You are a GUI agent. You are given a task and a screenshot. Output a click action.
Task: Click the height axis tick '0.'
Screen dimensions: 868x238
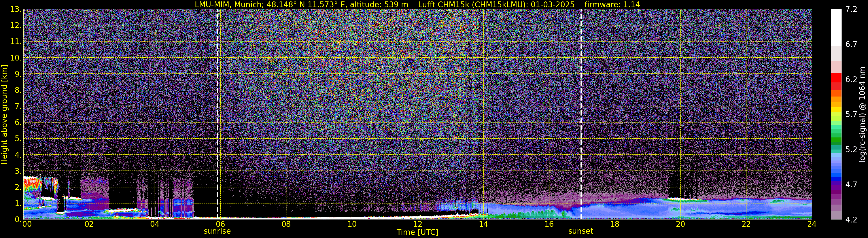[x=18, y=219]
